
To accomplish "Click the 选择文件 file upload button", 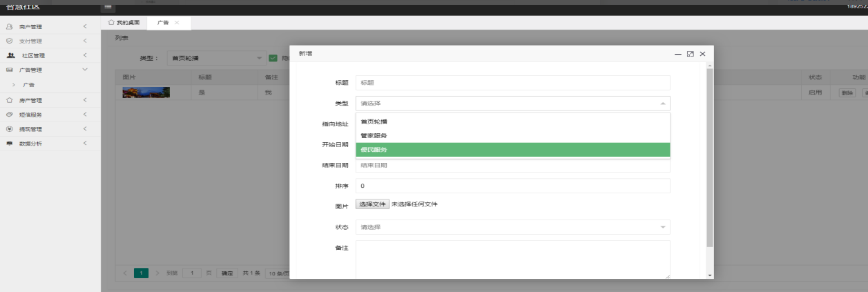I will pyautogui.click(x=372, y=204).
